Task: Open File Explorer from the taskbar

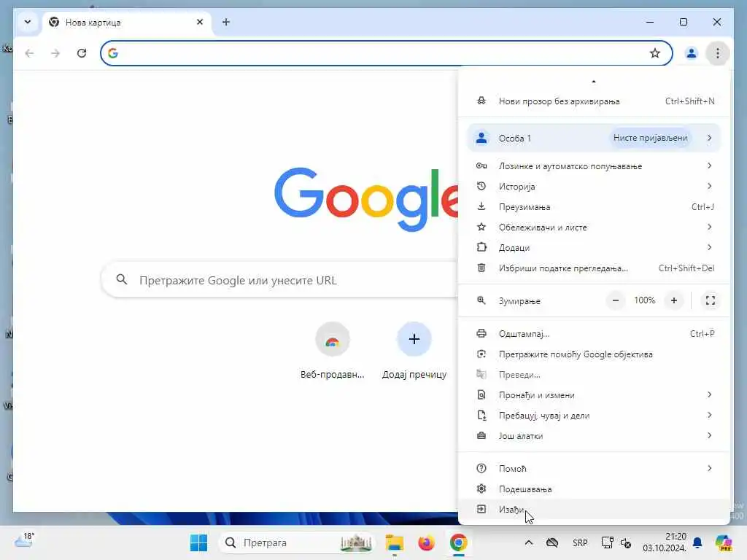Action: tap(395, 542)
